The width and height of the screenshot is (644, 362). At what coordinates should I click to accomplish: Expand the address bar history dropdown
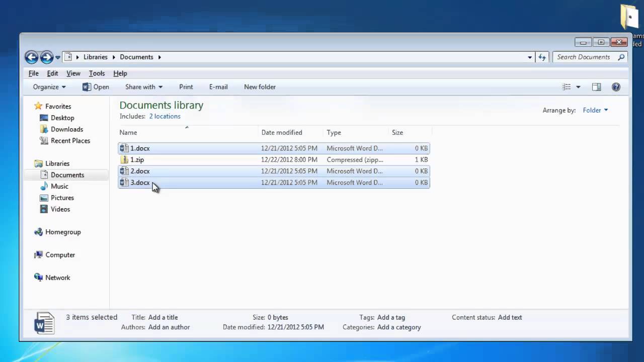(530, 57)
